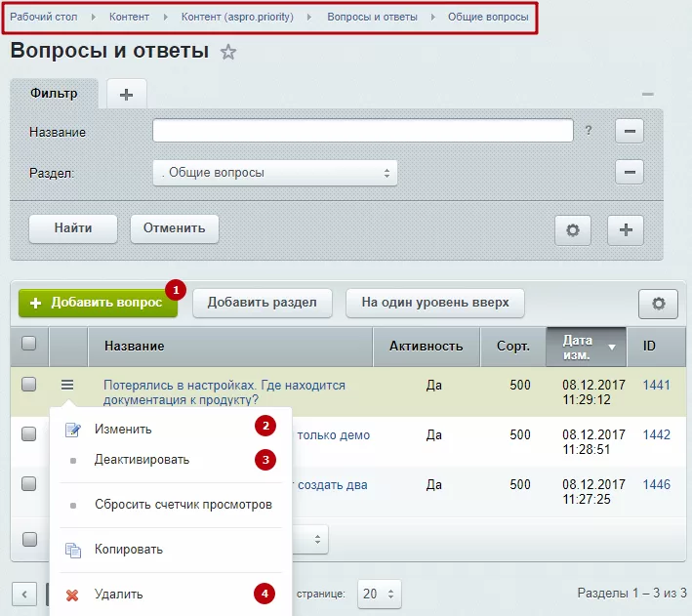Collapse the filter panel with the minimize dash
This screenshot has width=692, height=616.
[x=647, y=94]
